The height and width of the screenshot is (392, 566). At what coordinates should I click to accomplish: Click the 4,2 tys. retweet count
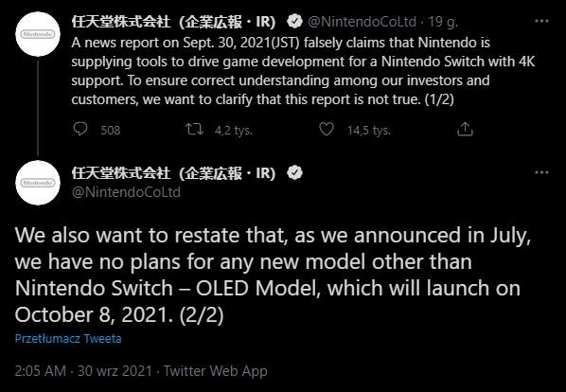(x=234, y=130)
